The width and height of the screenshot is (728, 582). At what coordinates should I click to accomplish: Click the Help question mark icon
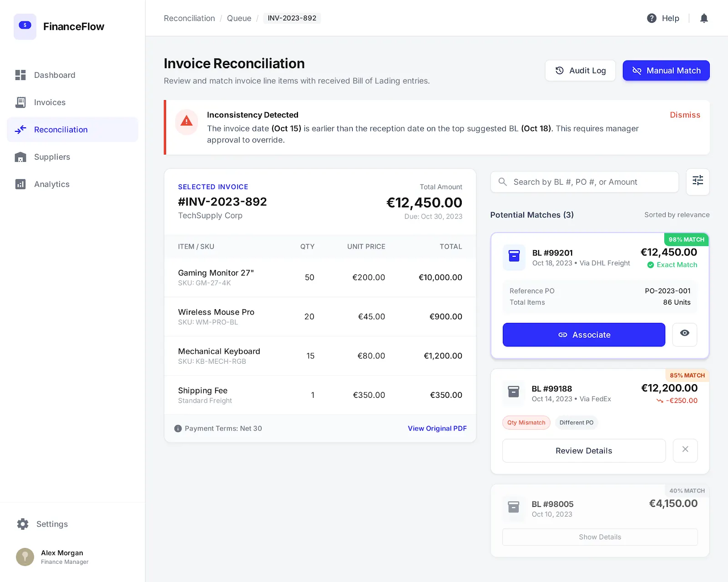pyautogui.click(x=652, y=18)
